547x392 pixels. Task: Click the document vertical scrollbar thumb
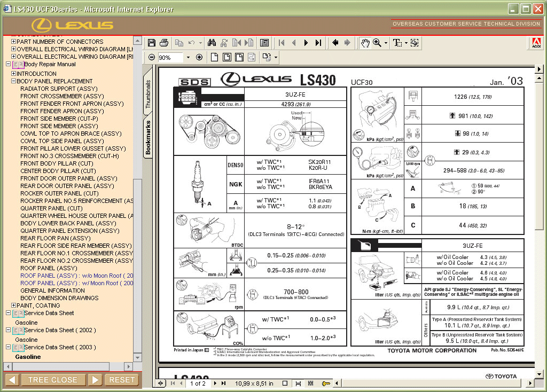click(x=539, y=156)
